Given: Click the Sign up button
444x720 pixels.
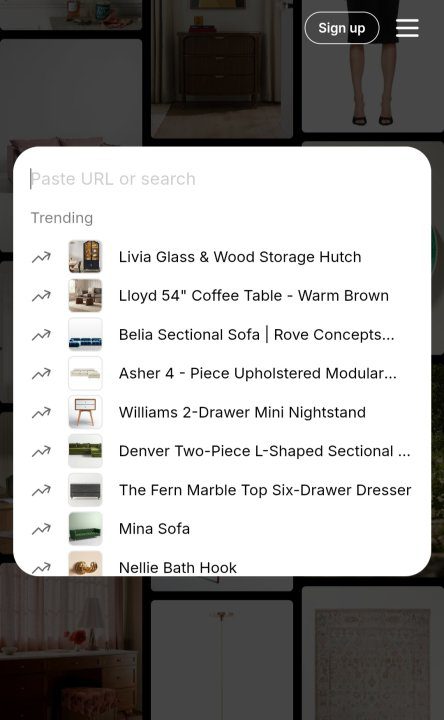Looking at the screenshot, I should [x=342, y=28].
